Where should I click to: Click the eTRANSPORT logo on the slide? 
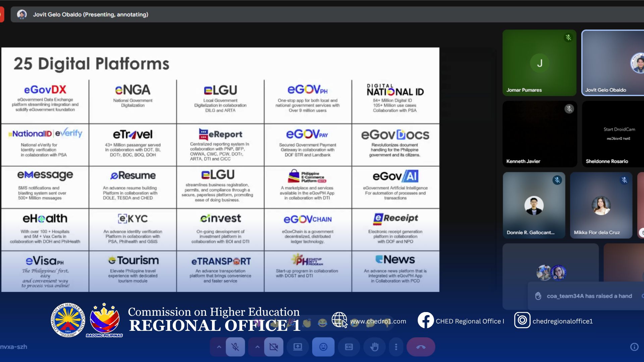221,261
